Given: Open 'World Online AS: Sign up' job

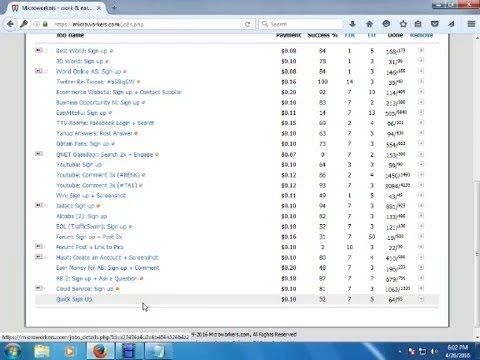Looking at the screenshot, I should (88, 71).
